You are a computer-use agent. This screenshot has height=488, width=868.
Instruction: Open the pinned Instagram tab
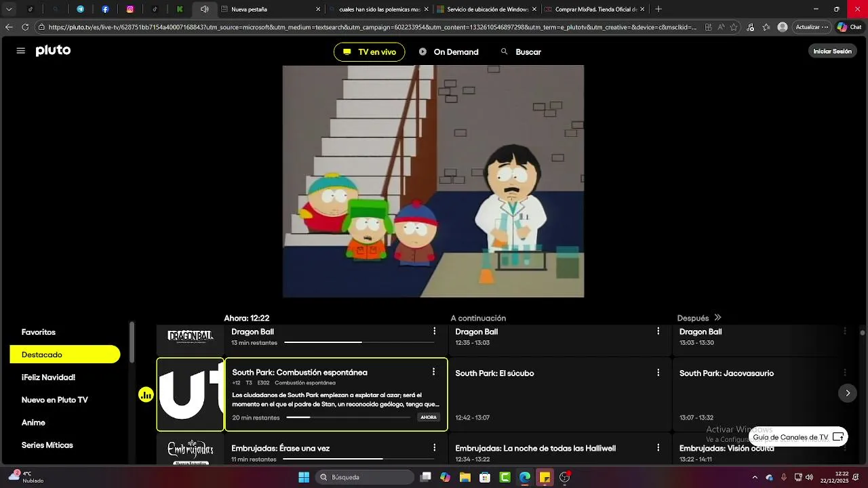[130, 9]
